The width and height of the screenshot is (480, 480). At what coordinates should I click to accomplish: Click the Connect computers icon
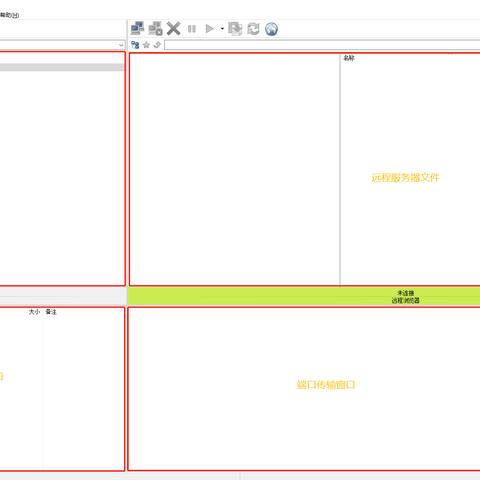tap(137, 29)
